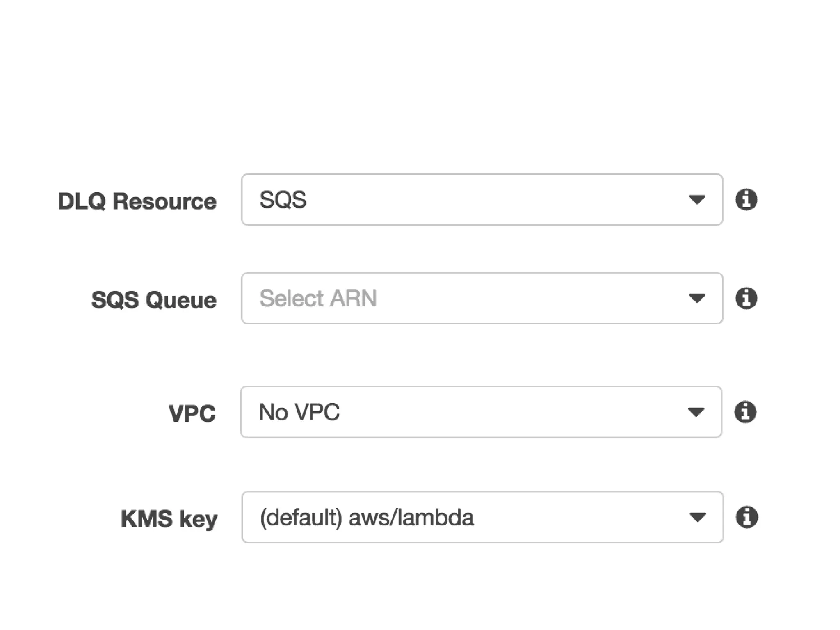Click the 'SQS Queue' field label
The image size is (840, 630).
coord(154,300)
